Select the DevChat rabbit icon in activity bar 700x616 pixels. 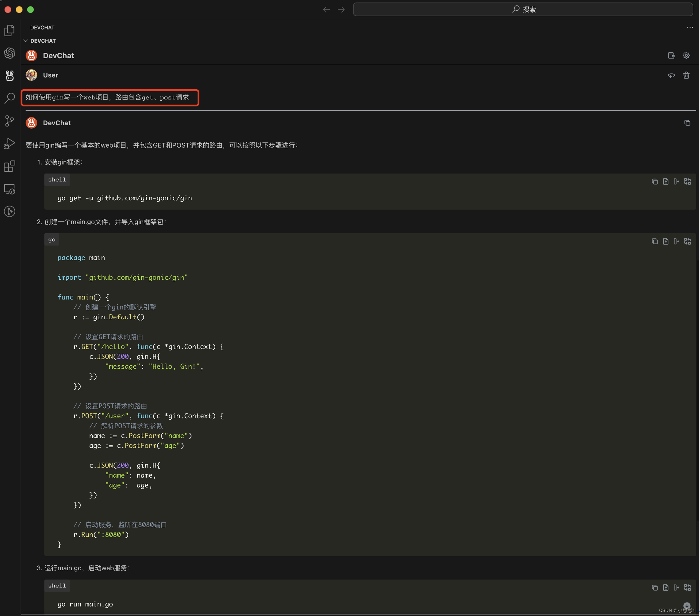tap(10, 75)
